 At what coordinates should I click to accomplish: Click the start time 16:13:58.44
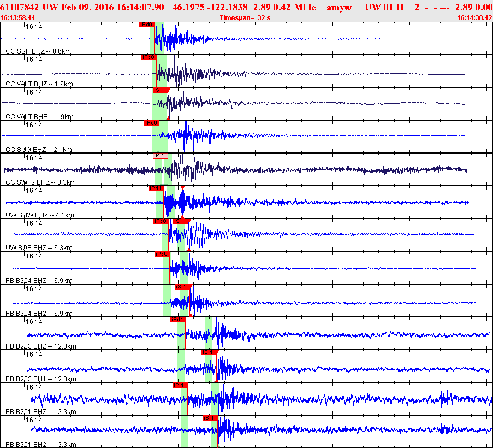(17, 18)
